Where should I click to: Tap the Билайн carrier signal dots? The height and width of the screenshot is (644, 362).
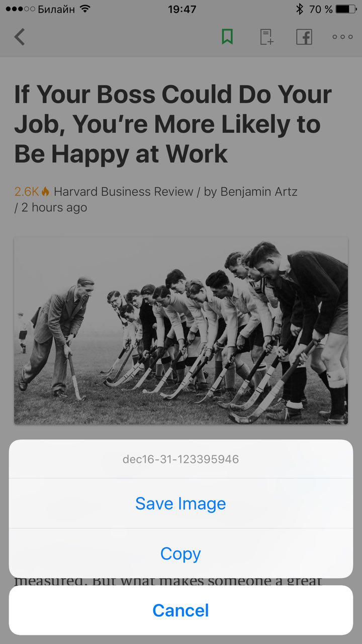pos(20,9)
